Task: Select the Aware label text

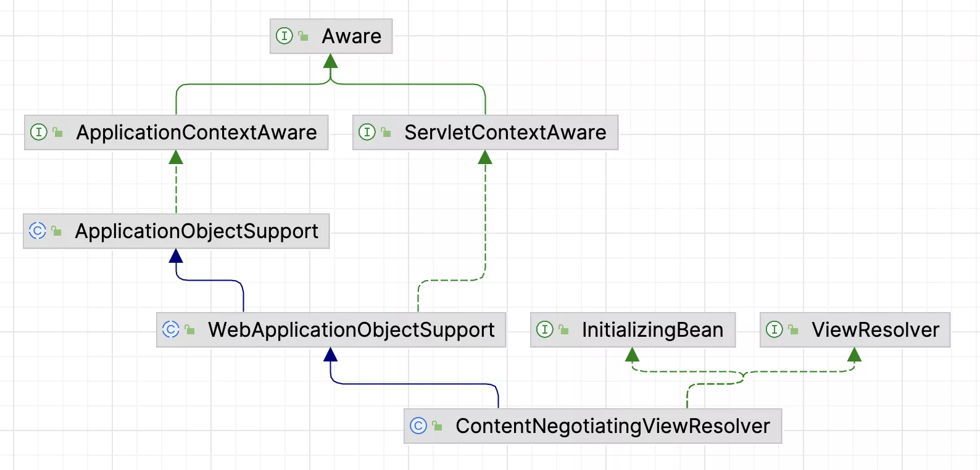Action: (352, 36)
